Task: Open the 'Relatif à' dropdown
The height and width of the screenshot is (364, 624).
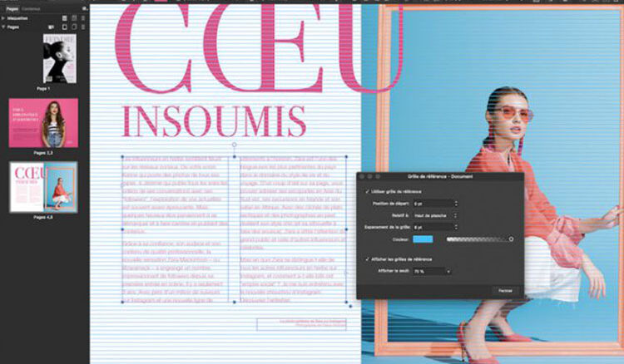Action: pos(433,214)
